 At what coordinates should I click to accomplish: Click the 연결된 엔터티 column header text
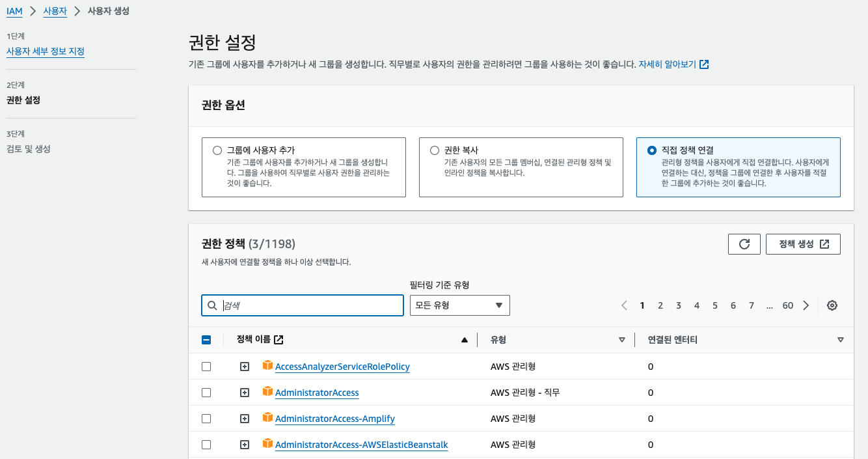coord(673,340)
